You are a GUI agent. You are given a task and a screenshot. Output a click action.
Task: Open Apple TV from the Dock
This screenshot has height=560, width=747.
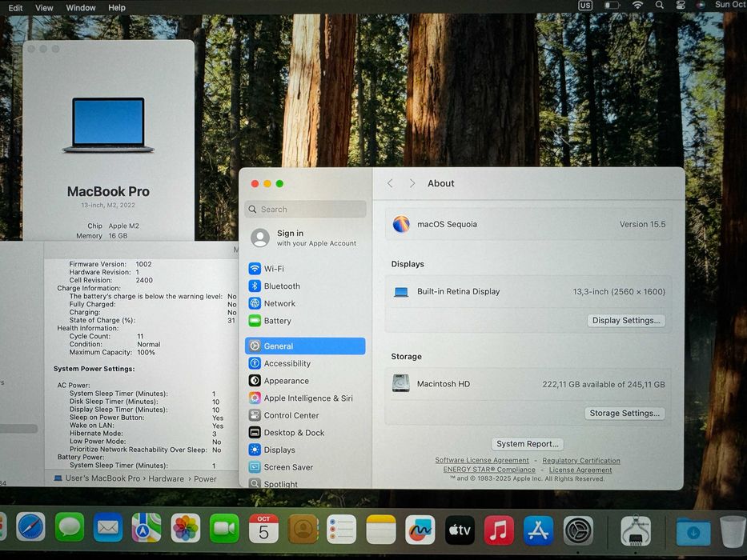coord(460,530)
